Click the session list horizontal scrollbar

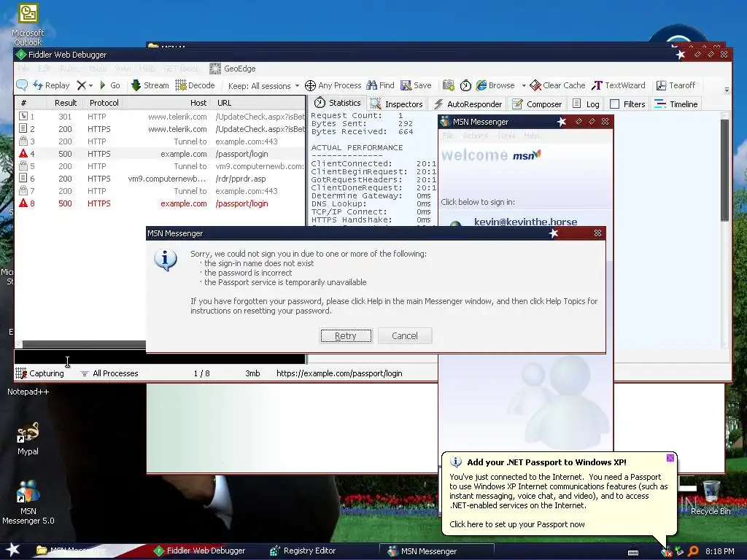click(x=84, y=344)
